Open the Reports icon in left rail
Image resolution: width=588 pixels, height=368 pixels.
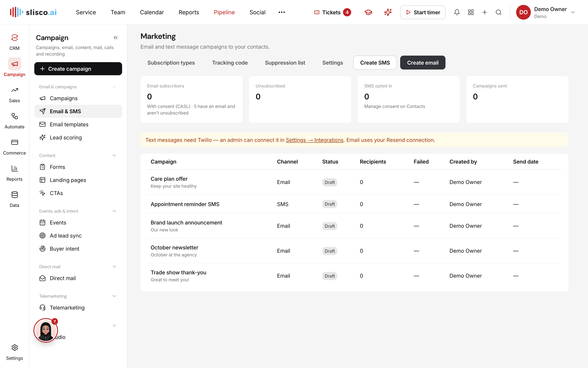(x=14, y=173)
